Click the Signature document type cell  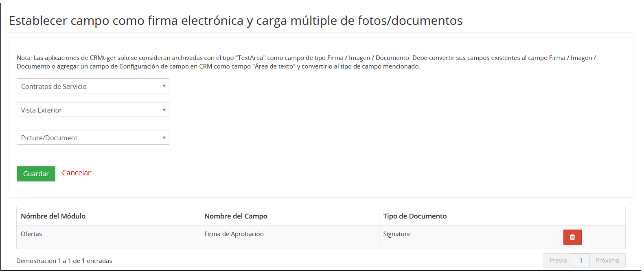click(396, 234)
